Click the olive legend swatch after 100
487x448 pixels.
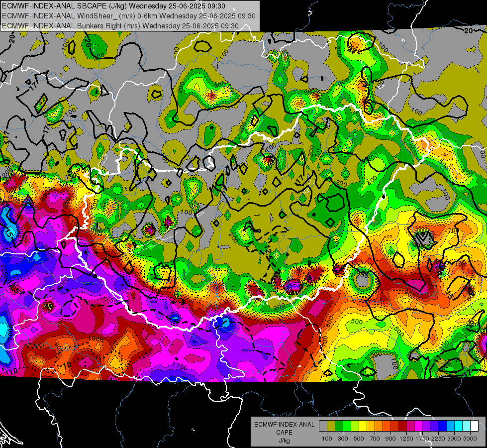pos(331,426)
